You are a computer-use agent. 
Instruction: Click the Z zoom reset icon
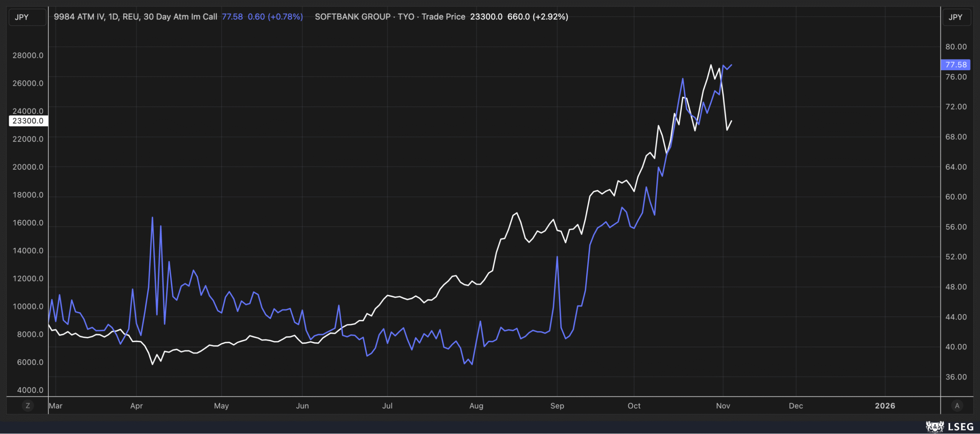(x=28, y=406)
